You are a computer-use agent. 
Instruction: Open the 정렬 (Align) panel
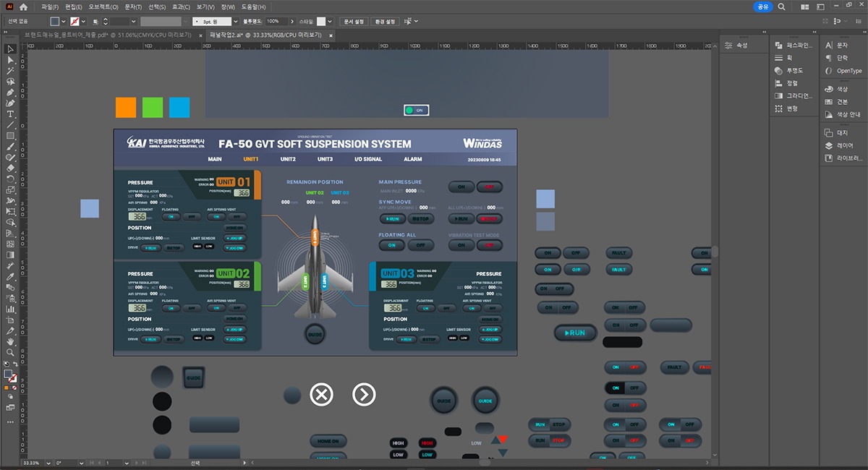click(786, 83)
